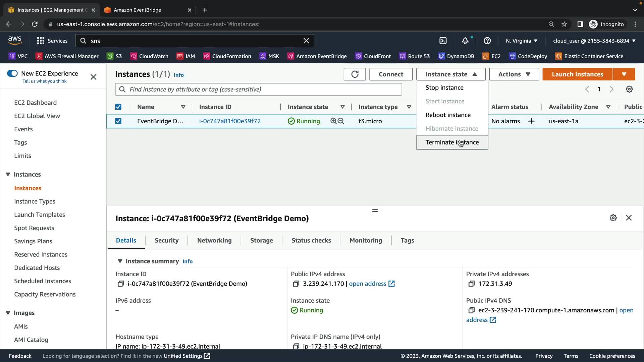Copy the Instance ID with copy icon
The image size is (644, 362).
[121, 284]
